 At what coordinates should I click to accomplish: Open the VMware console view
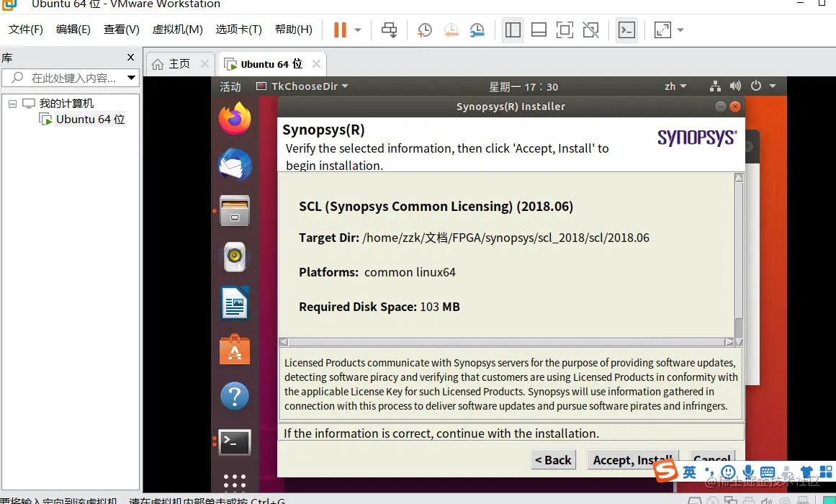tap(626, 30)
